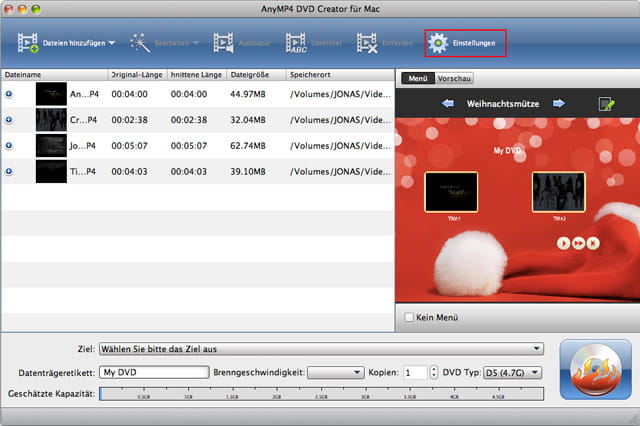640x426 pixels.
Task: Select the Jo...P4 video thumbnail
Action: click(x=51, y=145)
